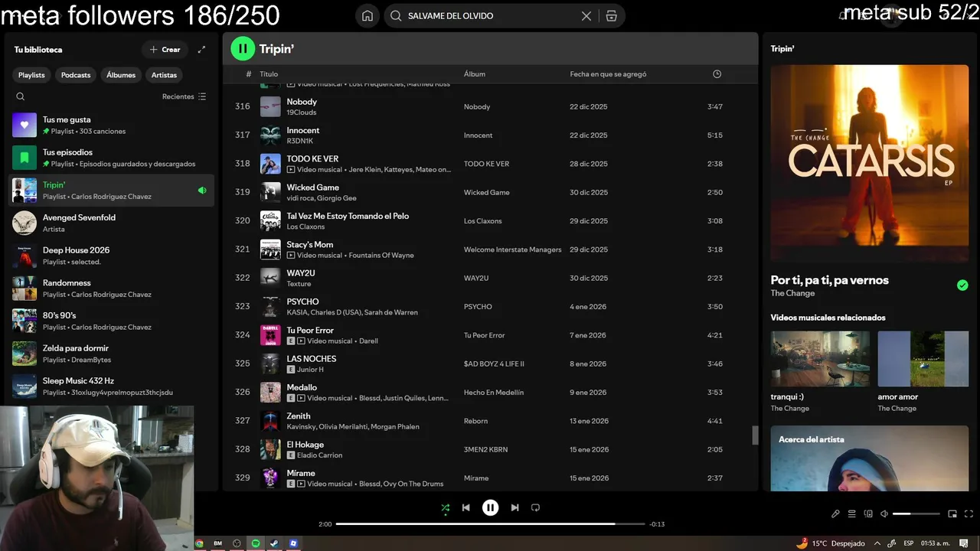
Task: Open Sleep Music 432 Hz playlist
Action: click(111, 386)
